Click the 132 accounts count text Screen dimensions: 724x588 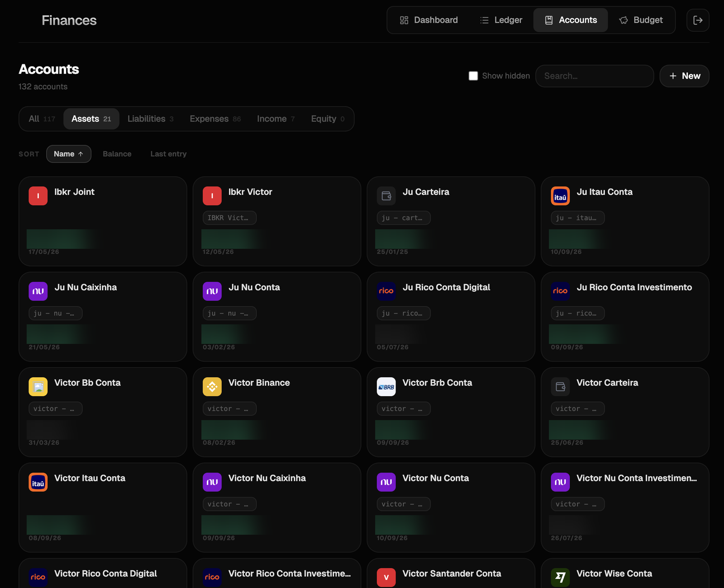click(43, 86)
